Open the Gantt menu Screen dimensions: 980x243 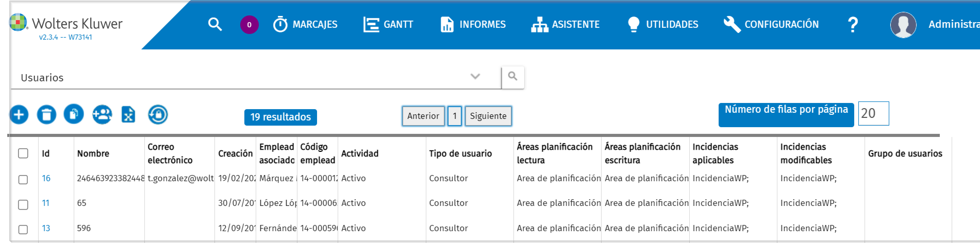pos(388,24)
